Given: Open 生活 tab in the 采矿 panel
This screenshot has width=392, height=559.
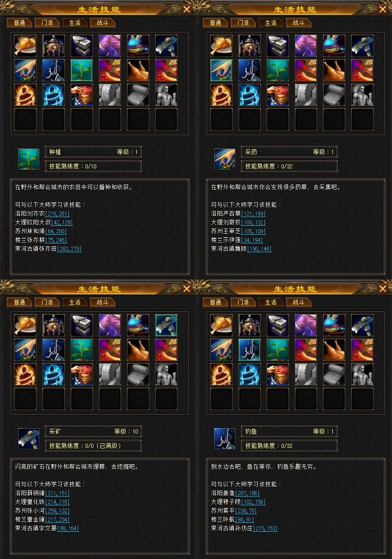Looking at the screenshot, I should pos(75,302).
